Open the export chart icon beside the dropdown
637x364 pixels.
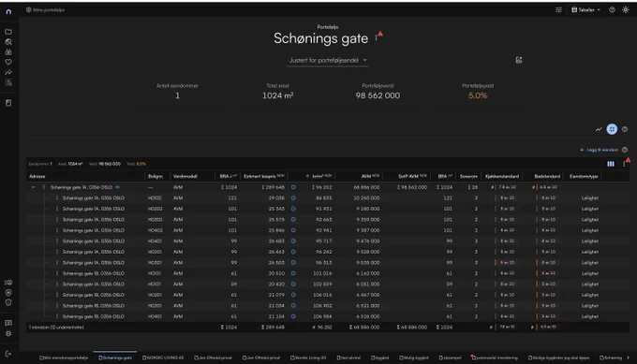(x=519, y=60)
